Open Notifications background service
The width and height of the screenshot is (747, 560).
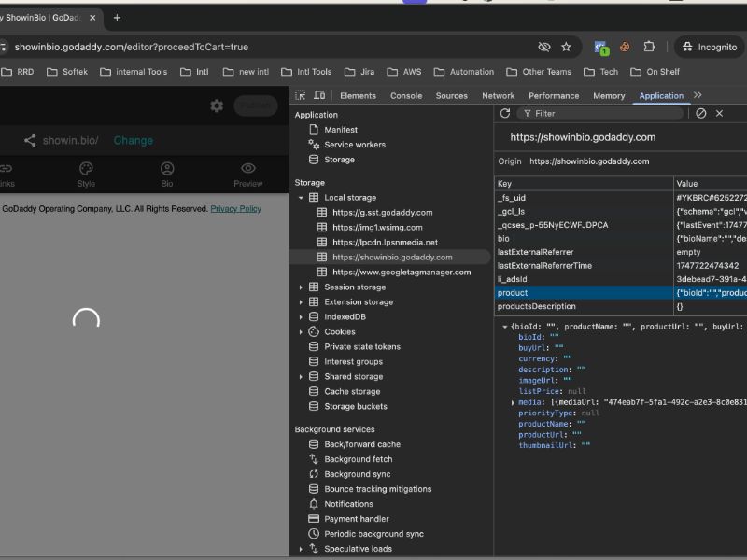point(348,504)
